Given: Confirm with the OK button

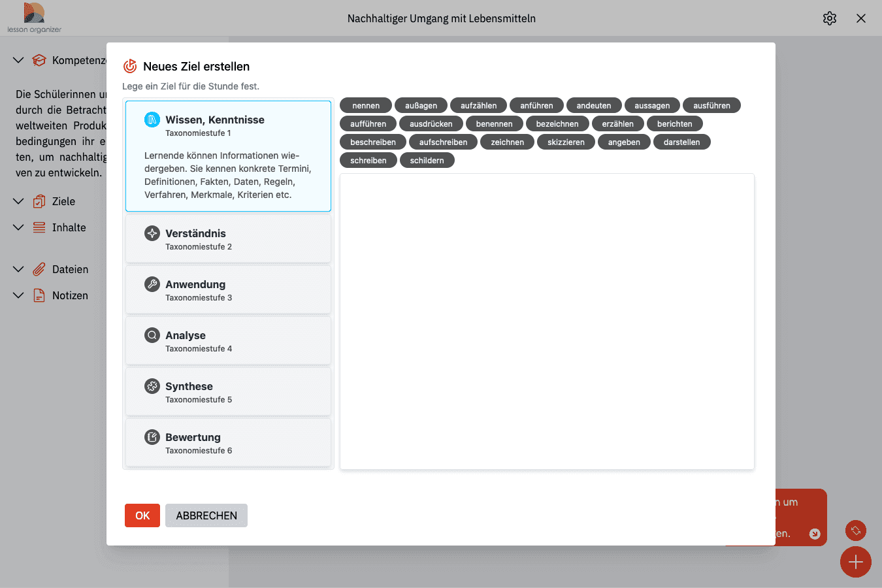Looking at the screenshot, I should point(142,515).
